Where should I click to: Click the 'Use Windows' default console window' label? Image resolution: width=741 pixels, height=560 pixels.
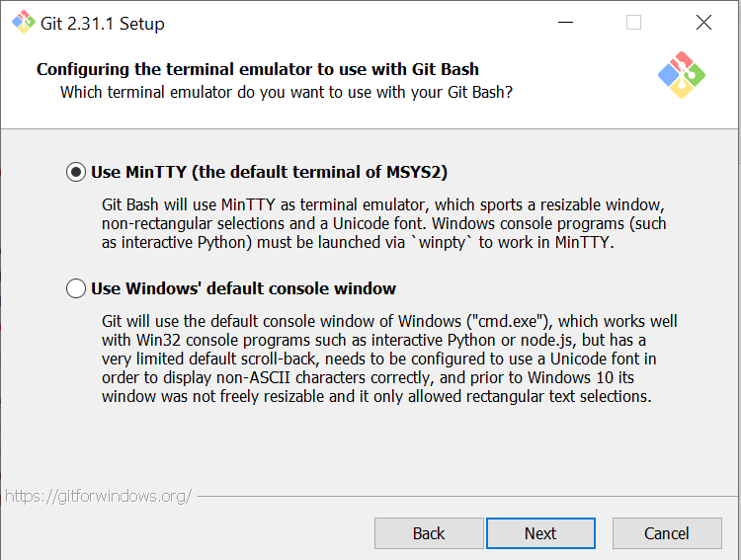click(243, 288)
